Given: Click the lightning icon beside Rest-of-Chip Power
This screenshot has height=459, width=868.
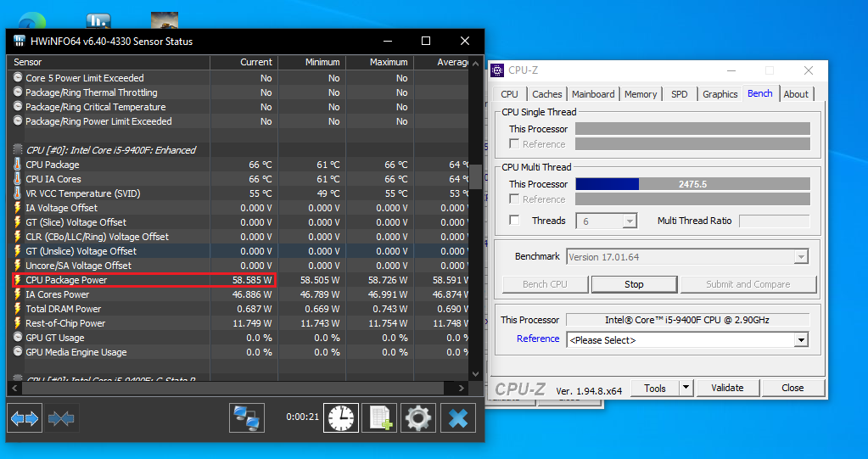Looking at the screenshot, I should tap(18, 322).
